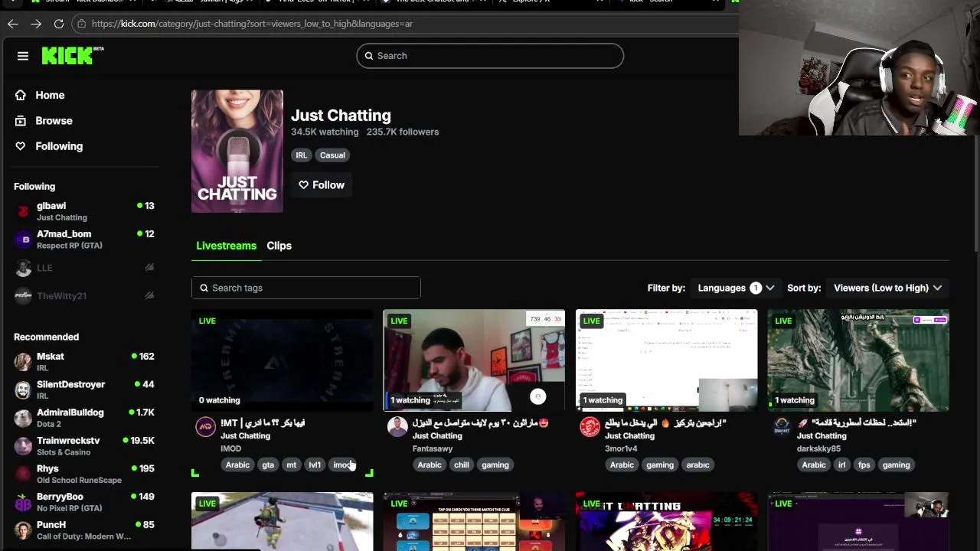This screenshot has height=551, width=980.
Task: Focus the Search tags field
Action: click(x=306, y=288)
